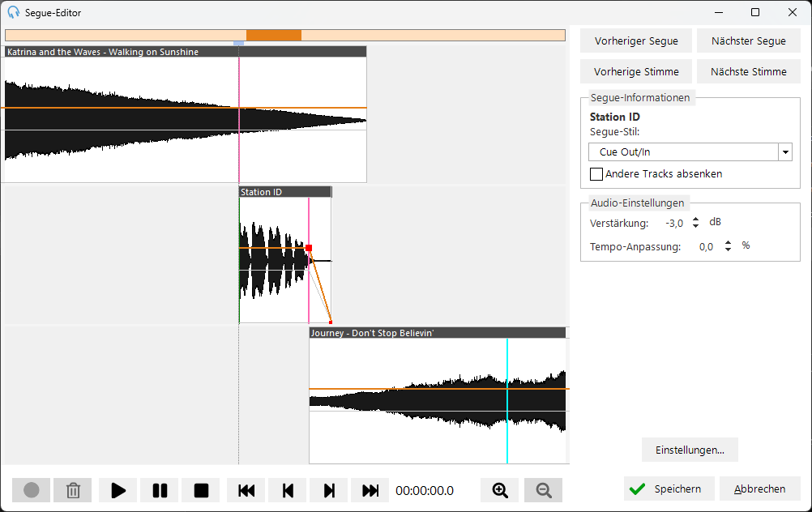Viewport: 812px width, 512px height.
Task: Zoom in with magnifier plus icon
Action: [500, 490]
